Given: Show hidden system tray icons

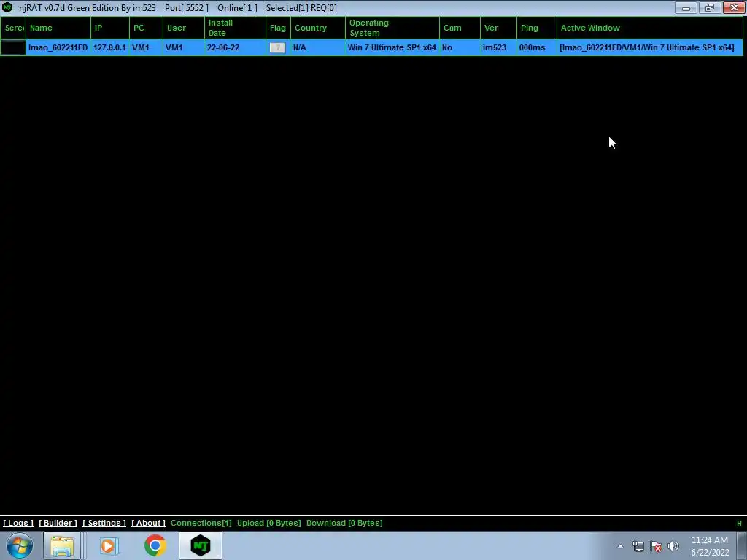Looking at the screenshot, I should click(620, 546).
